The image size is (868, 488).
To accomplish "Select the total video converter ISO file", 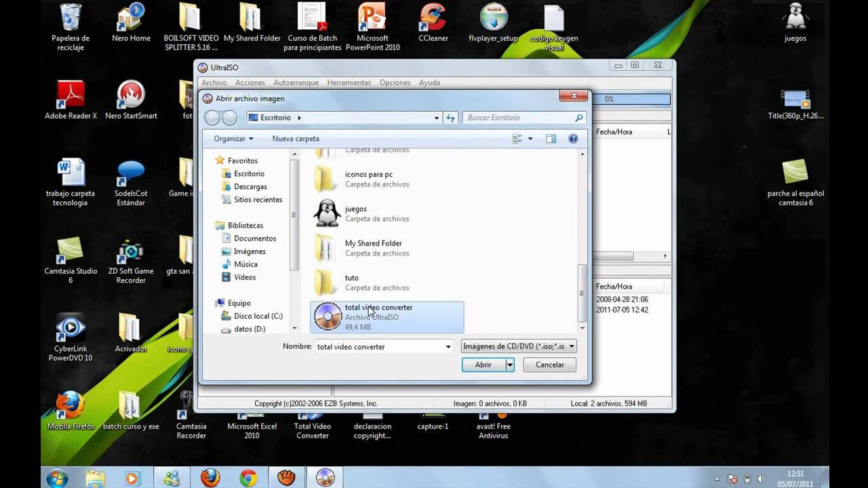I will pos(387,317).
